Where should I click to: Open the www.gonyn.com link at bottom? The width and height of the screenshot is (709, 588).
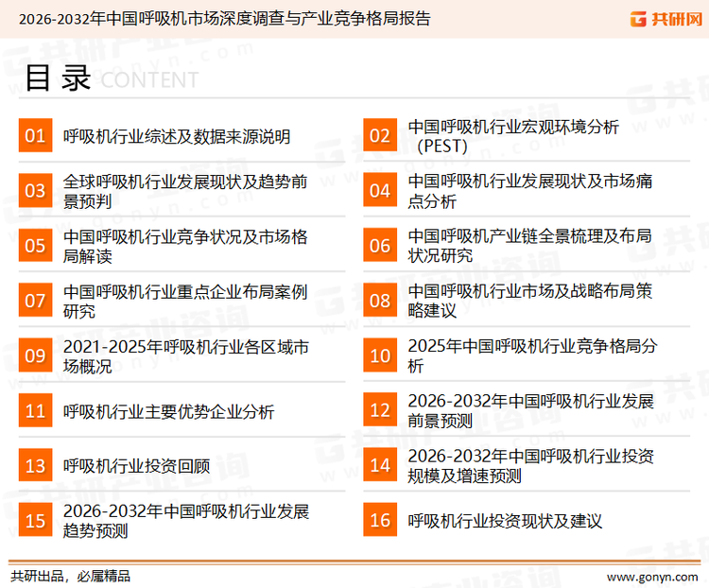pos(652,578)
